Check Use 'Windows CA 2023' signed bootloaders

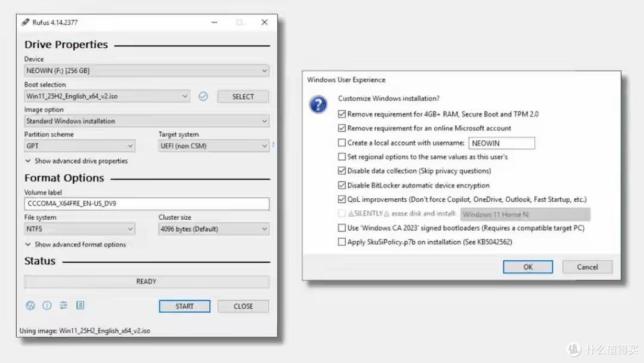pyautogui.click(x=342, y=227)
